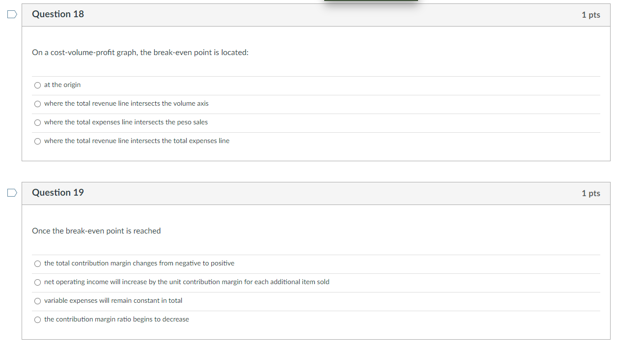Click the 'variable expenses will remain constant' label

coord(113,301)
